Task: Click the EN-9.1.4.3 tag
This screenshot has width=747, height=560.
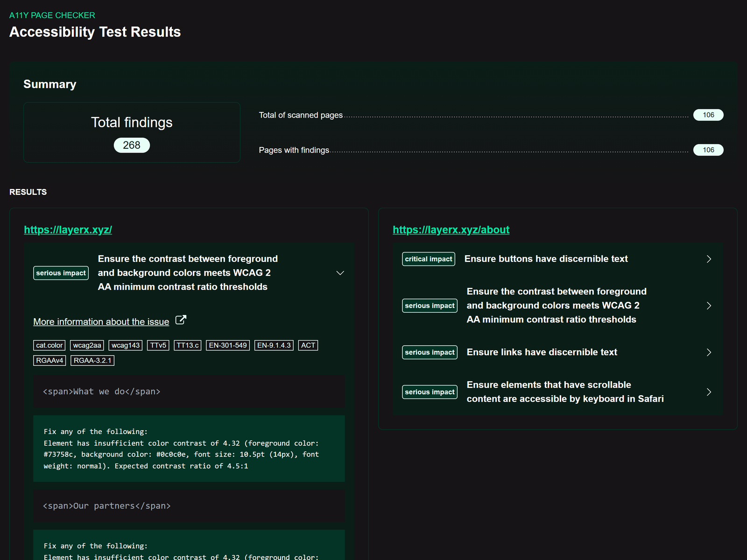Action: 274,345
